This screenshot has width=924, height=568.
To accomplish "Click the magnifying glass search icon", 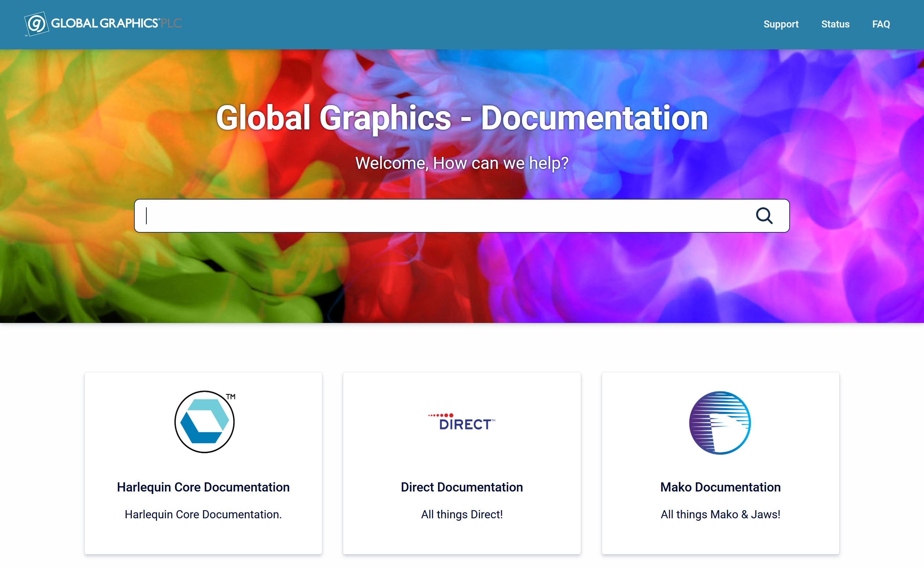I will [764, 216].
